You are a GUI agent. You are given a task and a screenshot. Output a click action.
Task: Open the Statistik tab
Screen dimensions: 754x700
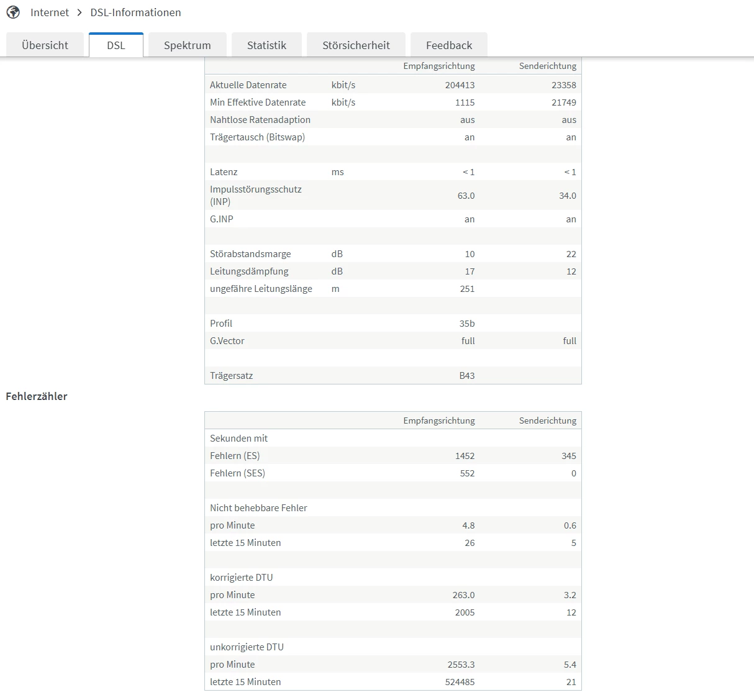coord(266,45)
